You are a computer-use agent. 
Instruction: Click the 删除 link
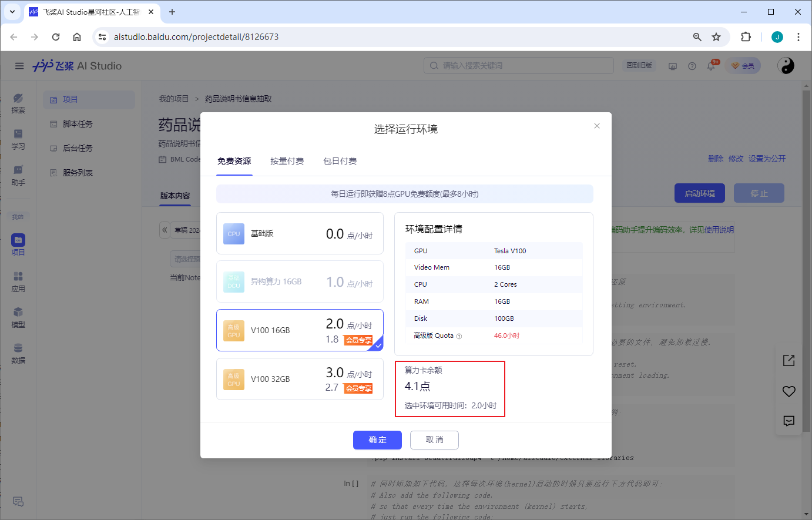click(x=716, y=159)
